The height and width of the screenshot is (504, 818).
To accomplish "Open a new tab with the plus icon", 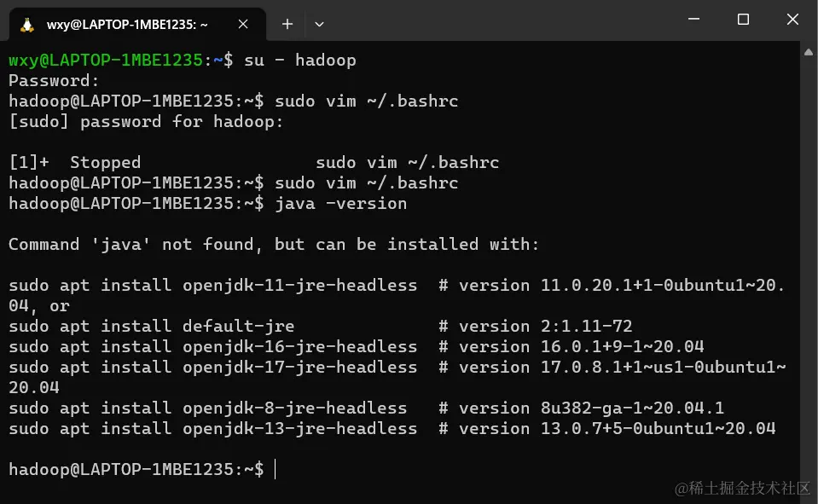I will 287,24.
